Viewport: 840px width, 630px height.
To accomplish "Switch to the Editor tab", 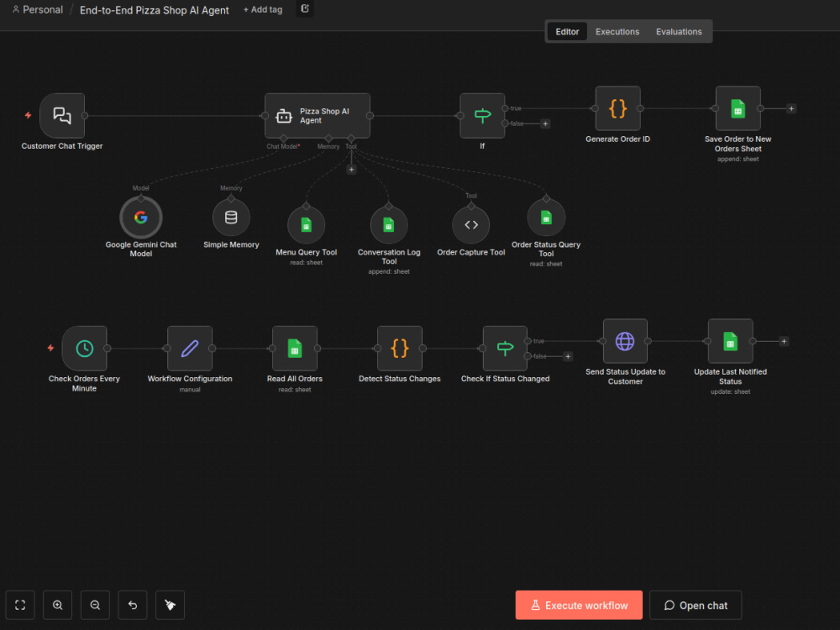I will coord(567,32).
